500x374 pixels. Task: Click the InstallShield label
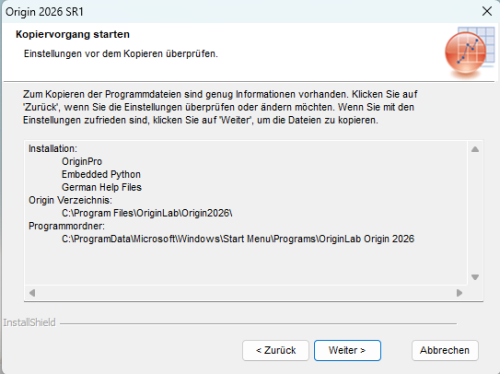pos(29,323)
